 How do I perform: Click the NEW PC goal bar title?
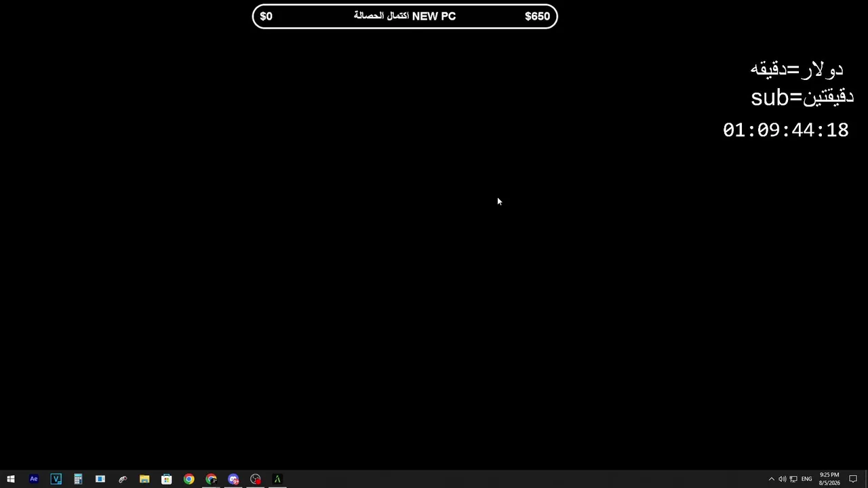[x=405, y=16]
